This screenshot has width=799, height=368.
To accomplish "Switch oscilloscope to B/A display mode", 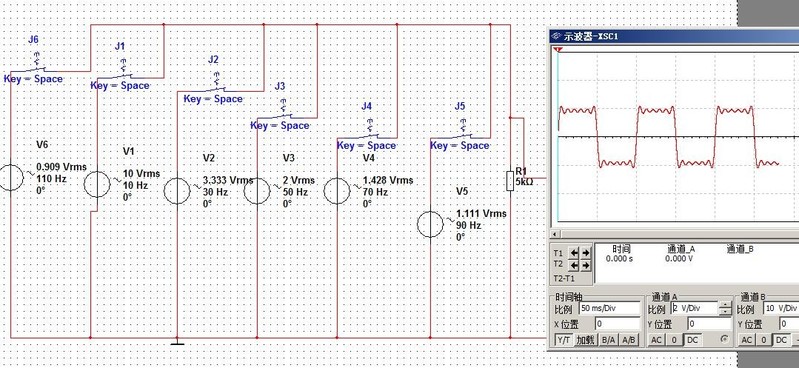I will click(607, 339).
